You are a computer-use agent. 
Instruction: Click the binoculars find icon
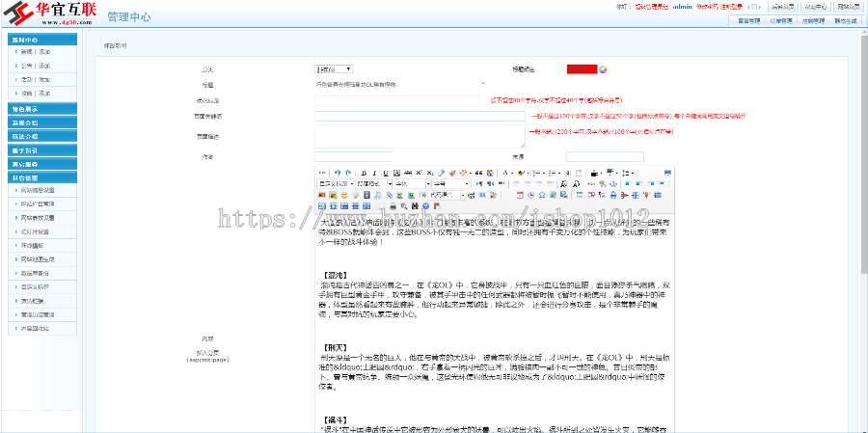(415, 206)
